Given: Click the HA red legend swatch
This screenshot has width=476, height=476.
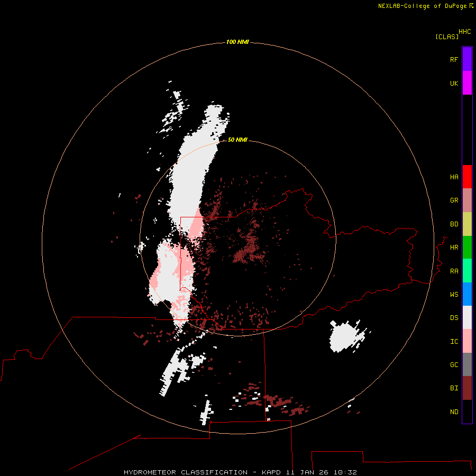Looking at the screenshot, I should coord(467,177).
